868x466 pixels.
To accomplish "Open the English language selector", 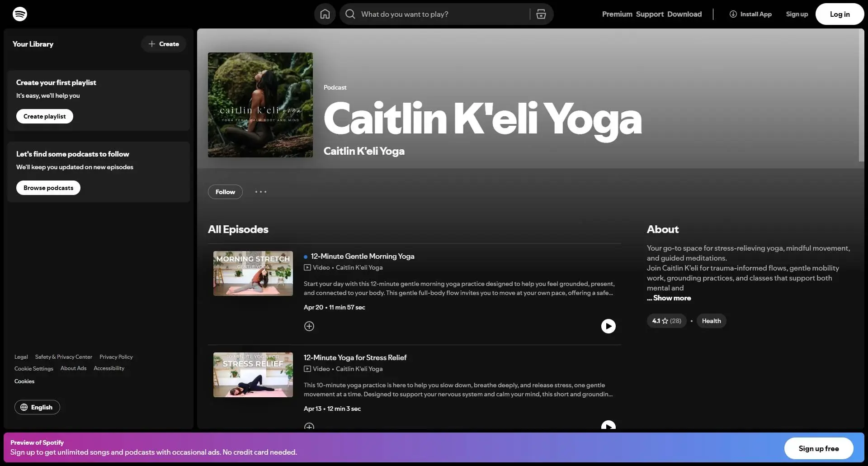I will 37,407.
